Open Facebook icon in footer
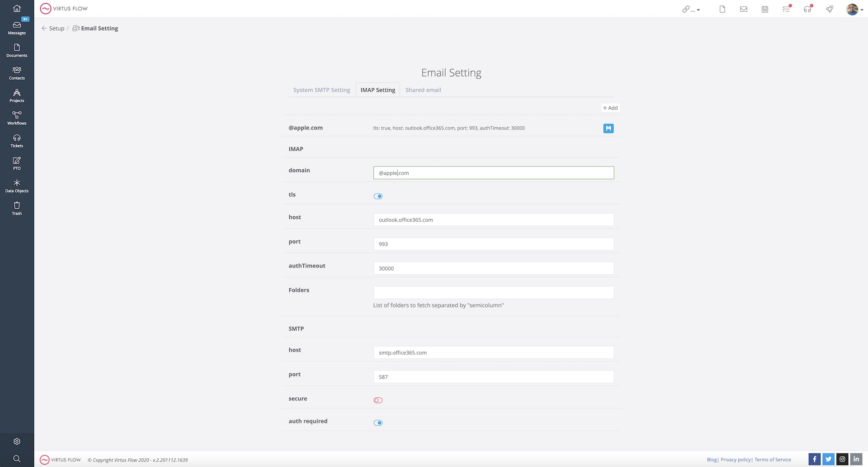This screenshot has height=467, width=868. coord(814,459)
